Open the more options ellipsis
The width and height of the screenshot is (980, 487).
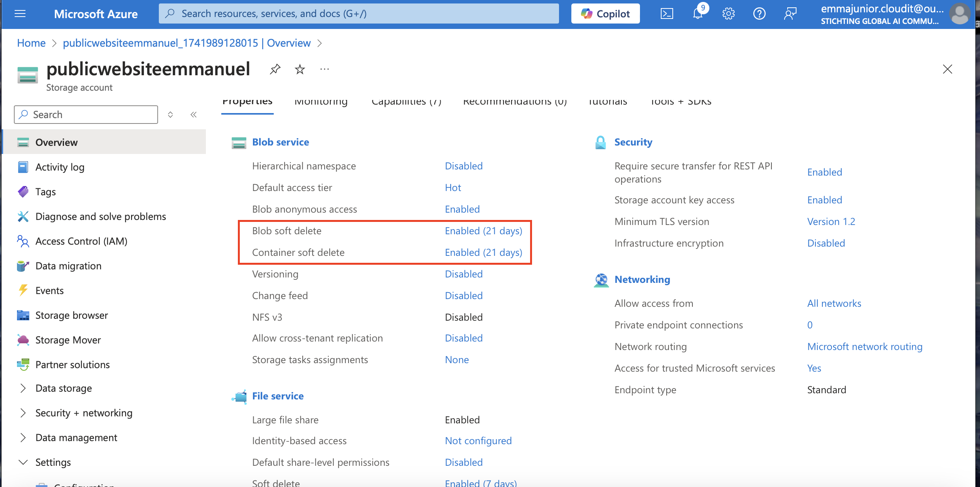[325, 69]
